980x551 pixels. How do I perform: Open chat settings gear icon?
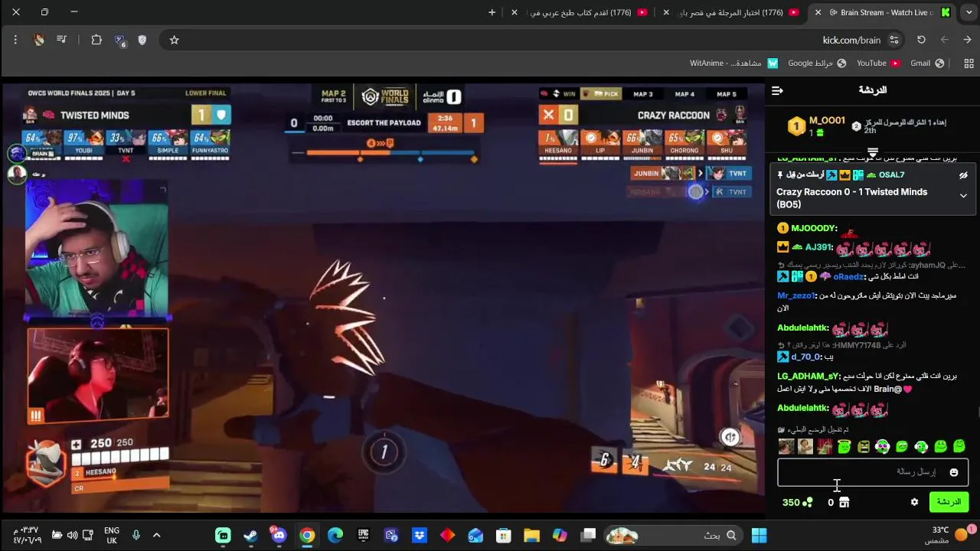click(x=914, y=503)
